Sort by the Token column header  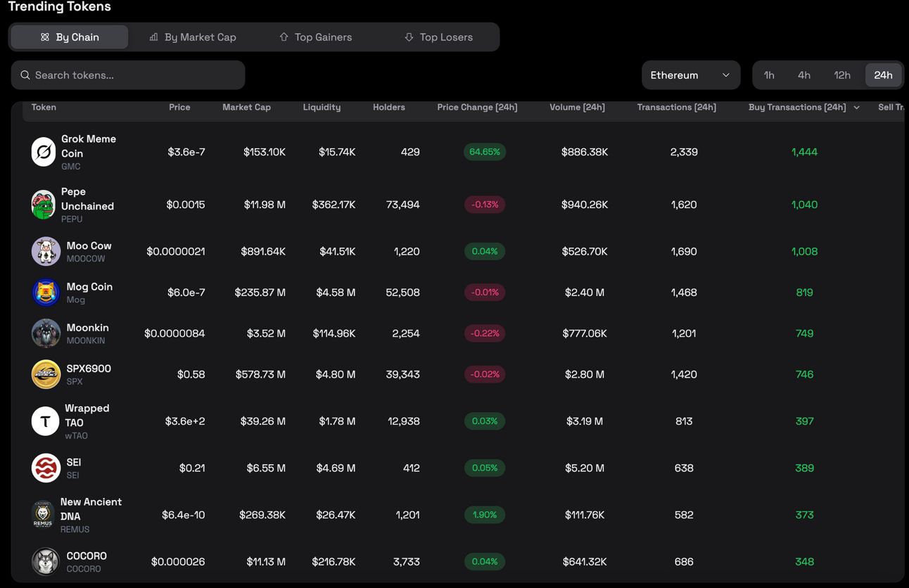coord(44,108)
